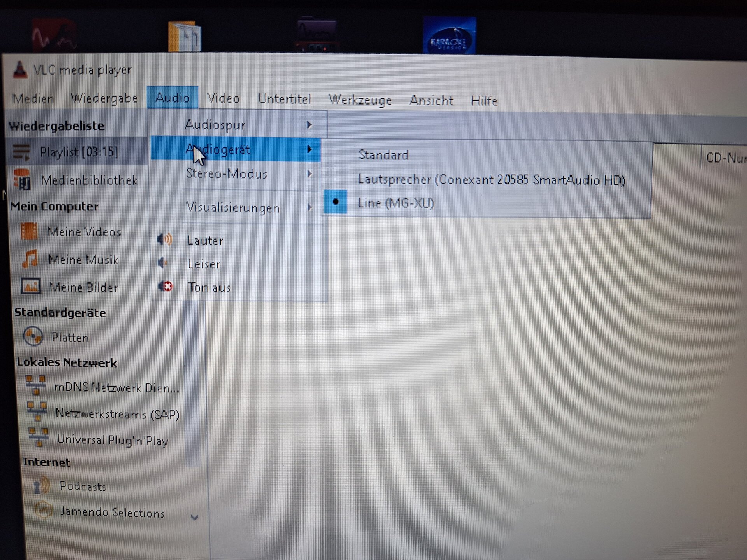Open the Wiedergabe menu

pyautogui.click(x=104, y=98)
